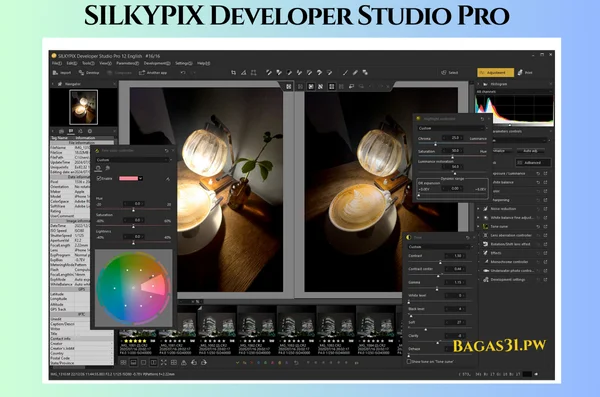Click the Auto adj. button
The height and width of the screenshot is (397, 600).
coord(530,151)
